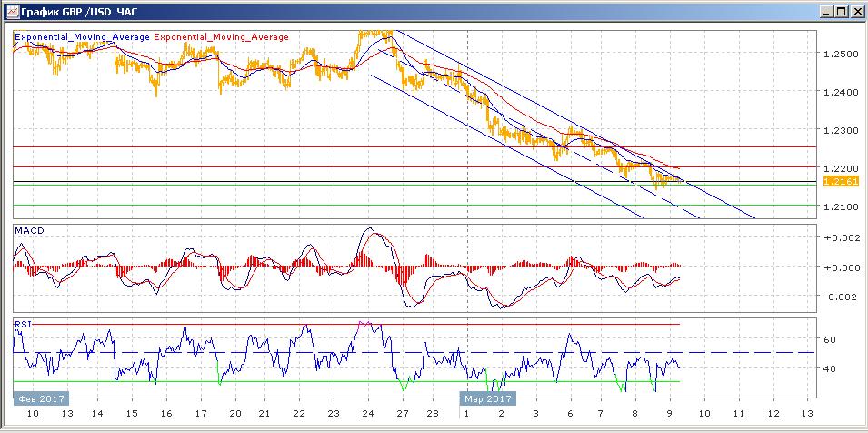Click the red Exponential_Moving_Average legend label
This screenshot has width=868, height=433.
(x=222, y=37)
